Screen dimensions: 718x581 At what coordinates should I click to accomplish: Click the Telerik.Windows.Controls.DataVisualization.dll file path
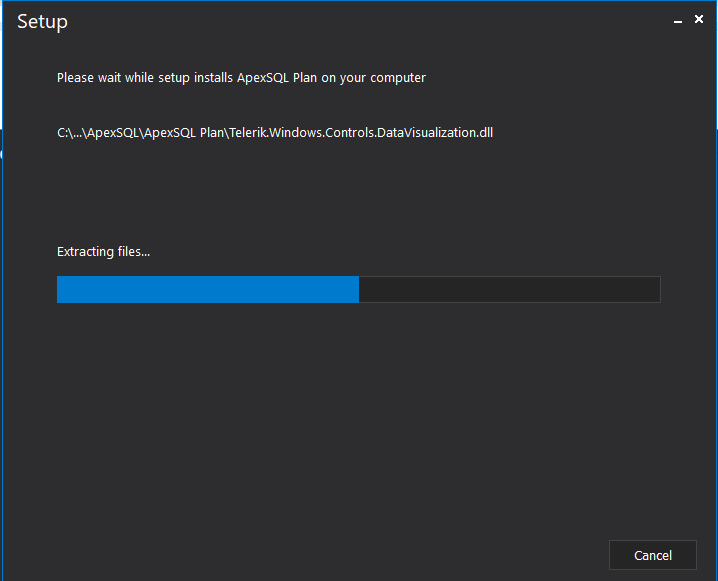[275, 133]
